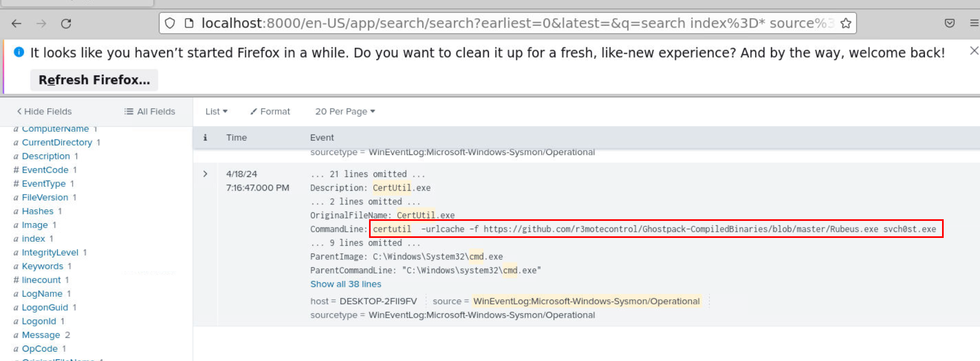Select the EventType field

point(43,184)
